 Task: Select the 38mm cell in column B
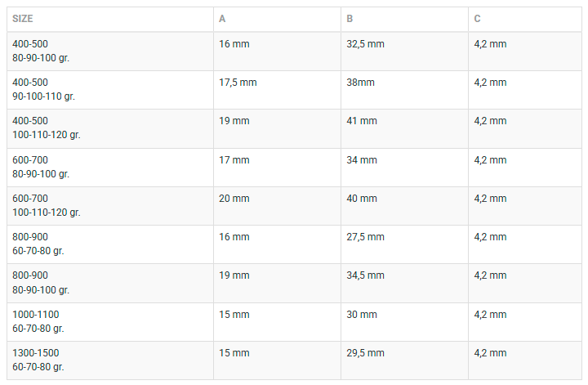point(363,83)
